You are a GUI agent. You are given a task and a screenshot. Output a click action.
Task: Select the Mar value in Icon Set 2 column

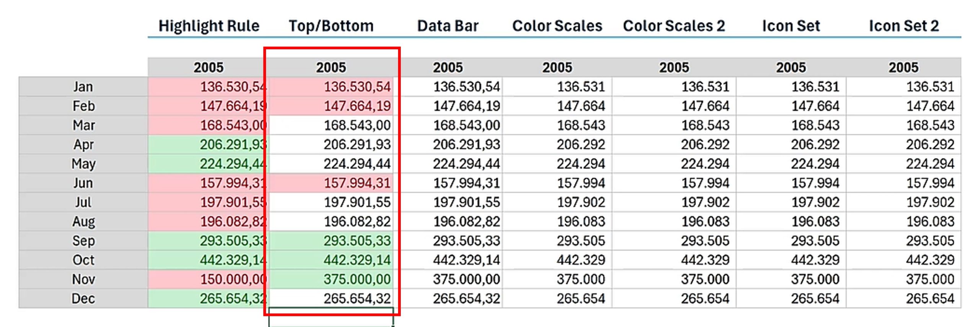[904, 125]
